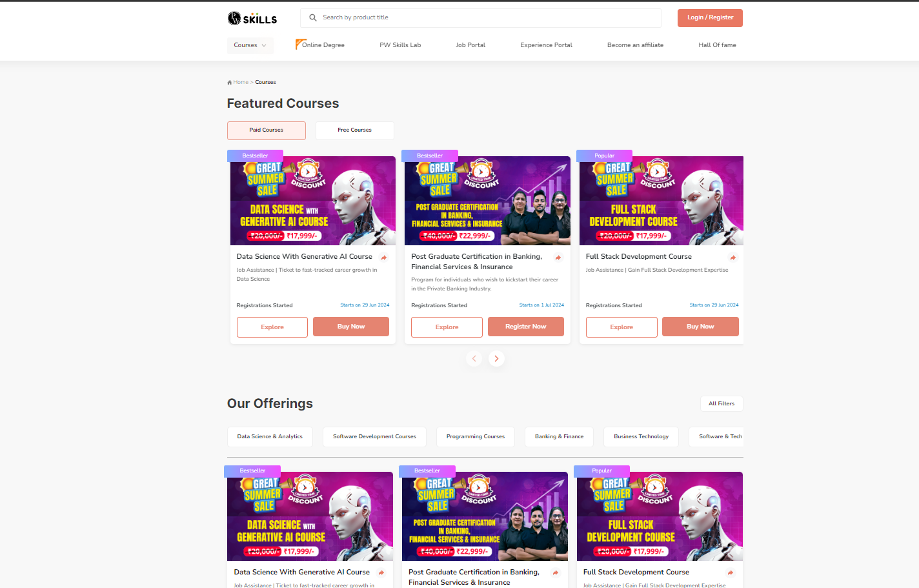Screen dimensions: 919x588
Task: Filter offerings by Banking & Finance
Action: pos(559,437)
